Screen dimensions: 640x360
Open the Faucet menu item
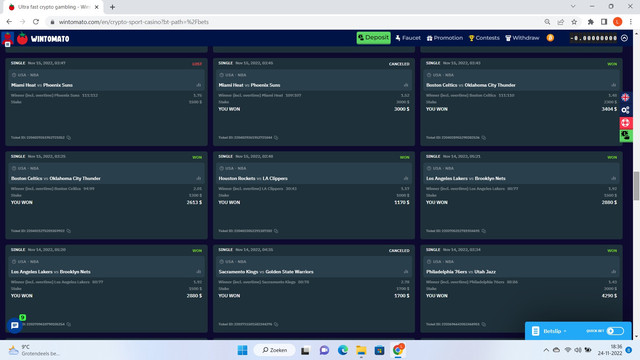pyautogui.click(x=408, y=38)
